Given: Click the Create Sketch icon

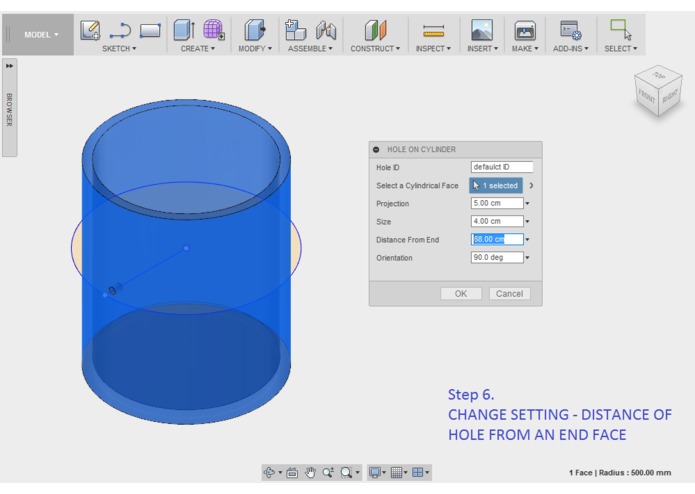Looking at the screenshot, I should 90,30.
